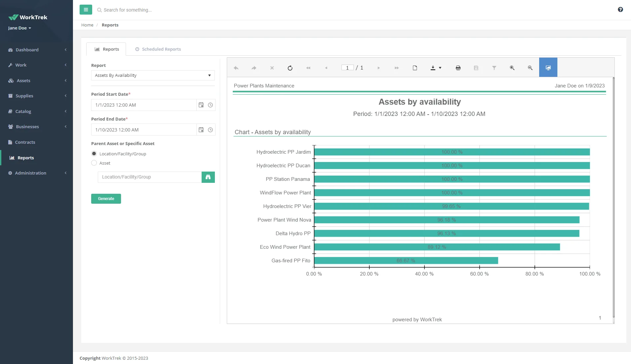Expand the Catalog sidebar menu
631x364 pixels.
(36, 111)
